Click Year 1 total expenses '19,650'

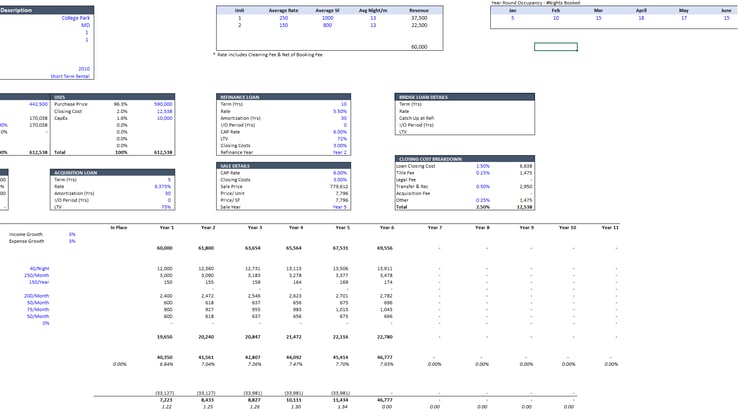click(x=165, y=337)
